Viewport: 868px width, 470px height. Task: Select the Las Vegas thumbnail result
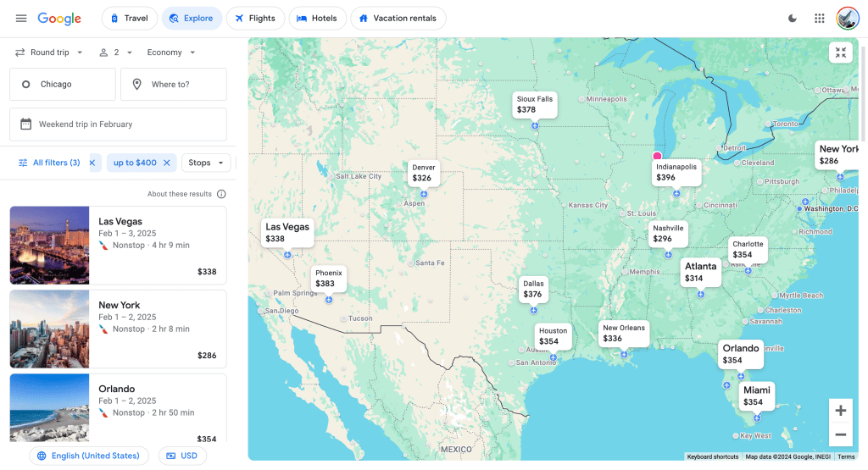click(49, 246)
